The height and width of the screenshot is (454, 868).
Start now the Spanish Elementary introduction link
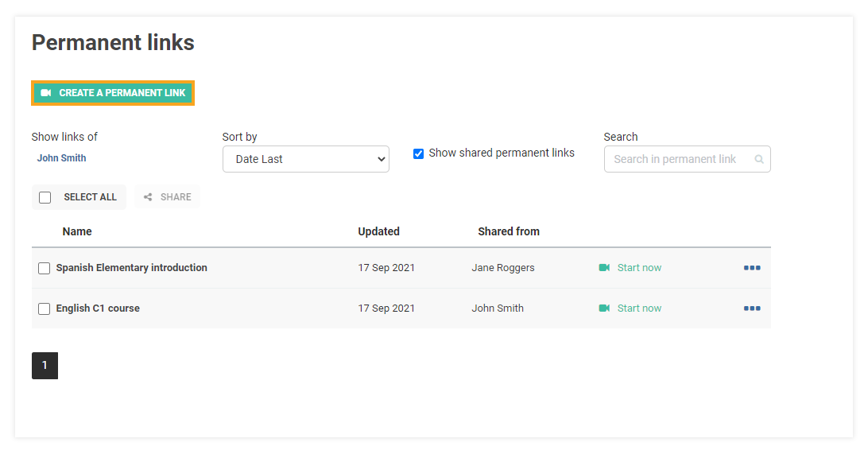point(630,268)
